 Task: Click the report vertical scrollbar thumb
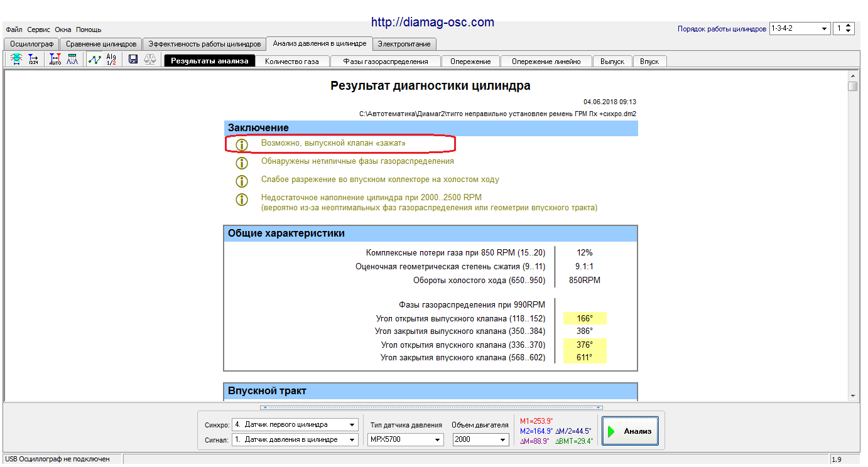tap(852, 87)
